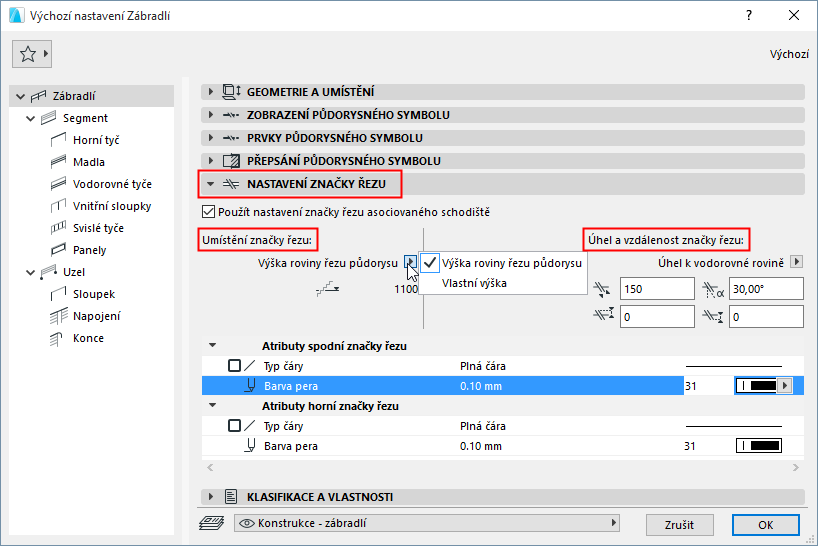The width and height of the screenshot is (818, 546).
Task: Open pen picker arrow in selected row
Action: [785, 386]
